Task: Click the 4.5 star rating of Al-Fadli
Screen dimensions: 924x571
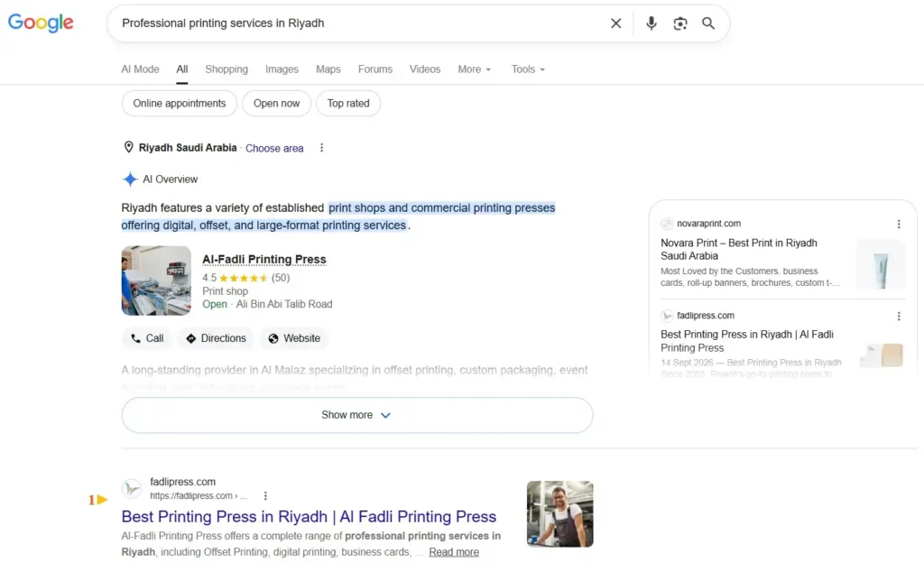Action: point(245,278)
